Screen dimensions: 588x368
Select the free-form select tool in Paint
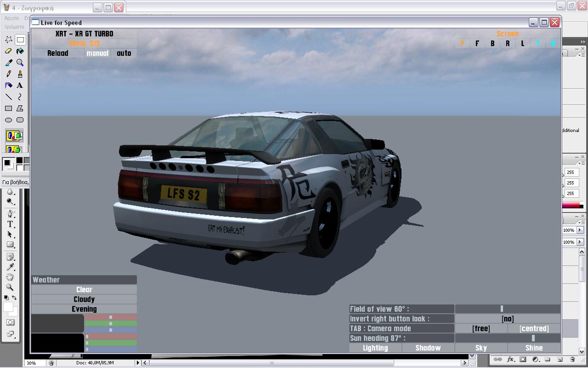pos(9,40)
